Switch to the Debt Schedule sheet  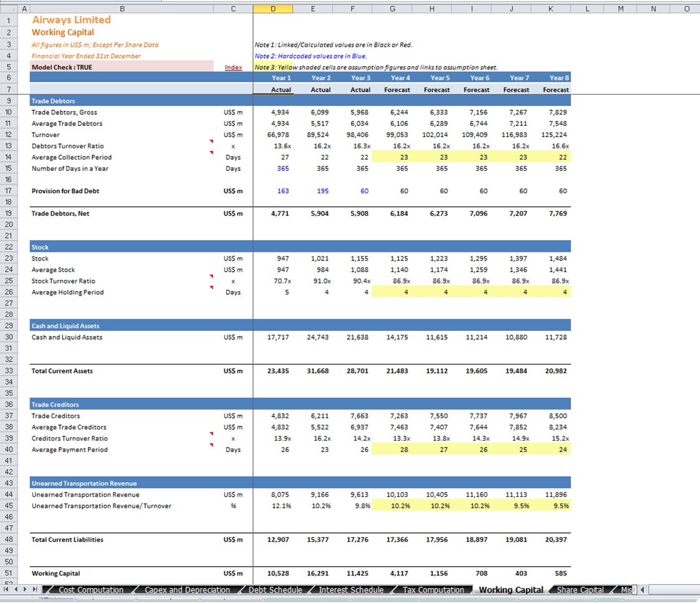[x=275, y=590]
